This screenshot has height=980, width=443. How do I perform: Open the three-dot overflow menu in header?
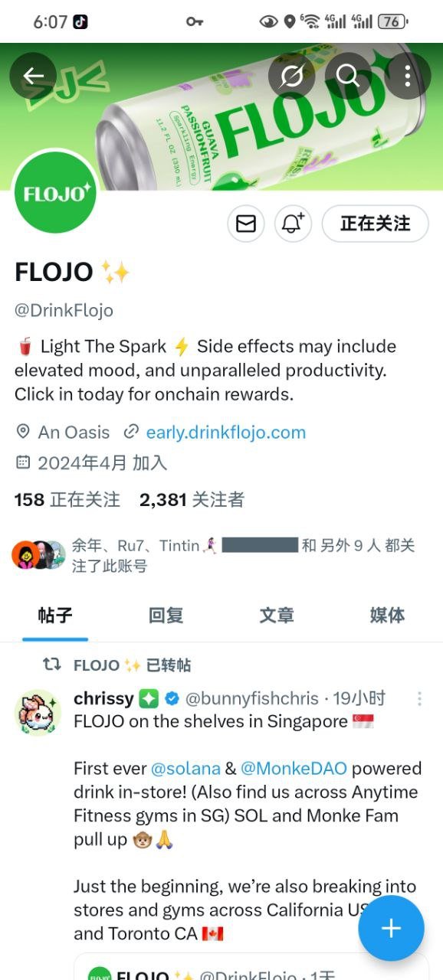[x=408, y=75]
